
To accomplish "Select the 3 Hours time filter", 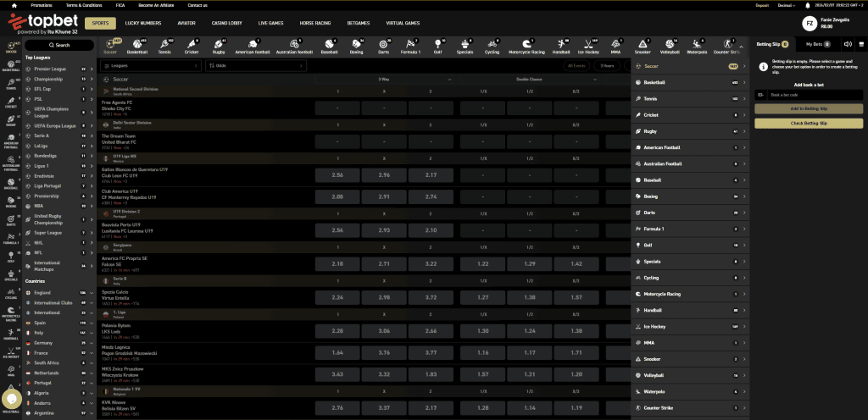I will [607, 66].
